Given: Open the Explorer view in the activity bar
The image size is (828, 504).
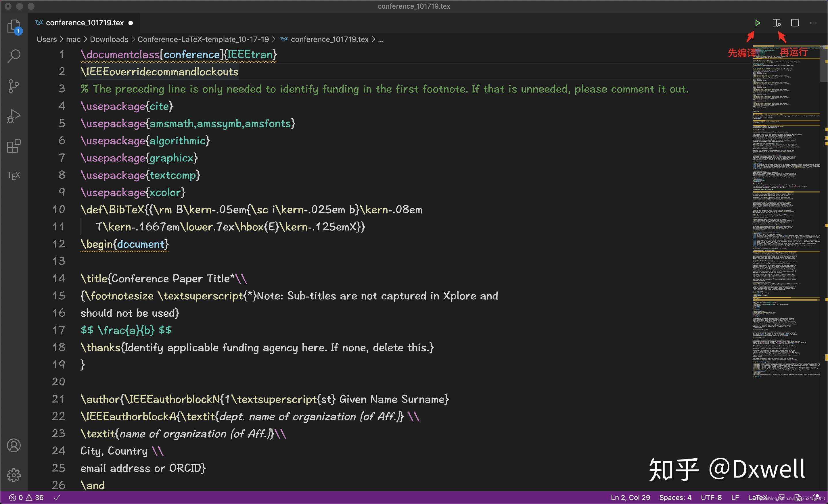Looking at the screenshot, I should click(14, 26).
